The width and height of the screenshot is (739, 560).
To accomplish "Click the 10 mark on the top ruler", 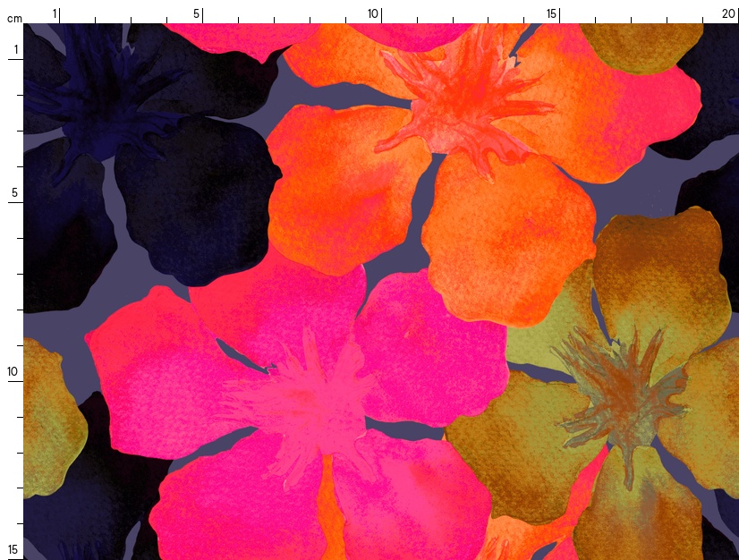I will (373, 14).
